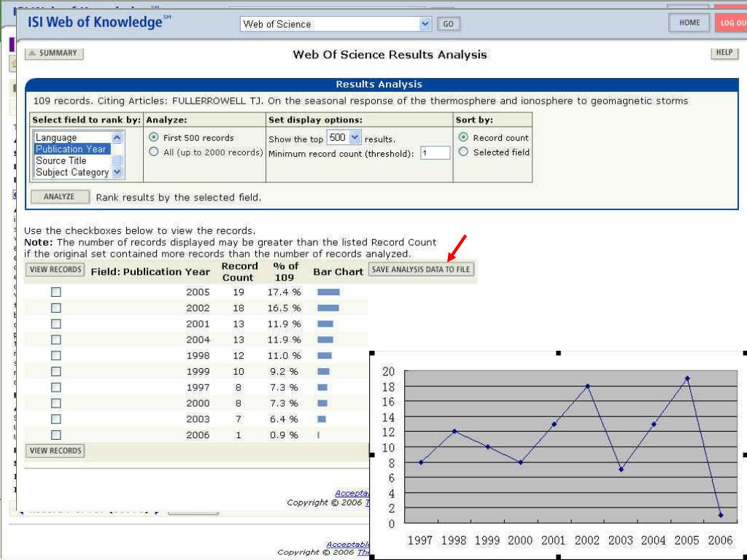Open the Web of Science database dropdown
747x560 pixels.
point(336,24)
